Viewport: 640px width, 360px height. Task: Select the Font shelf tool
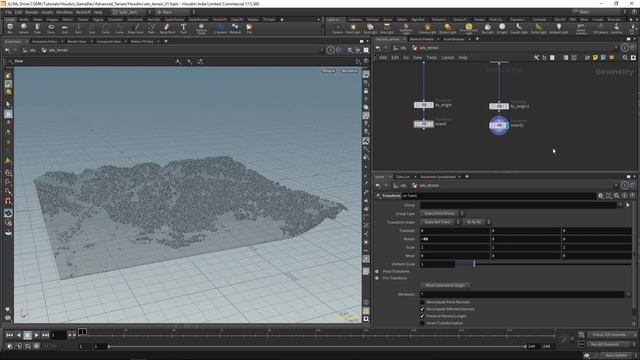(183, 28)
